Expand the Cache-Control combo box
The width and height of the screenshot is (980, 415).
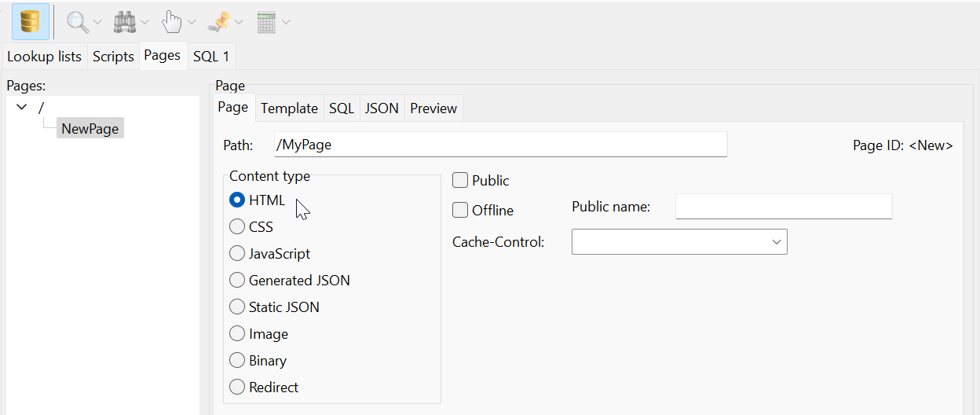point(777,242)
